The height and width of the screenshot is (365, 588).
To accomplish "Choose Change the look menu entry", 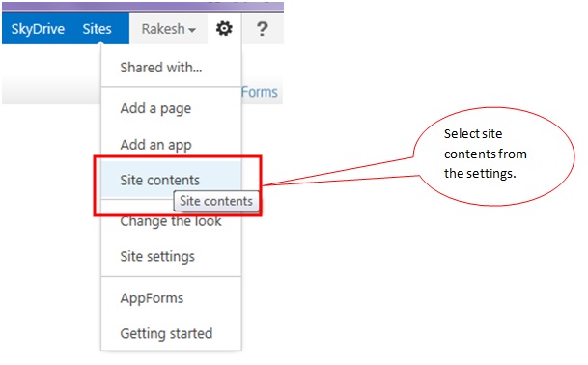I will [171, 221].
